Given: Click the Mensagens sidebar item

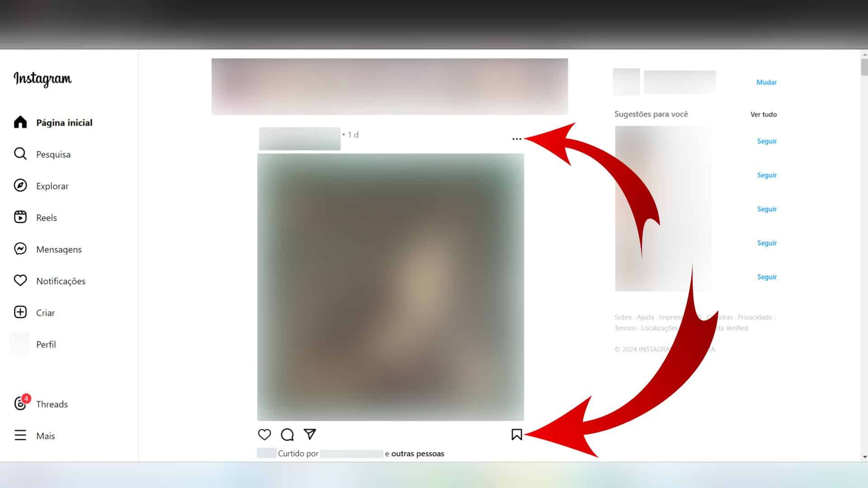Looking at the screenshot, I should (x=58, y=249).
